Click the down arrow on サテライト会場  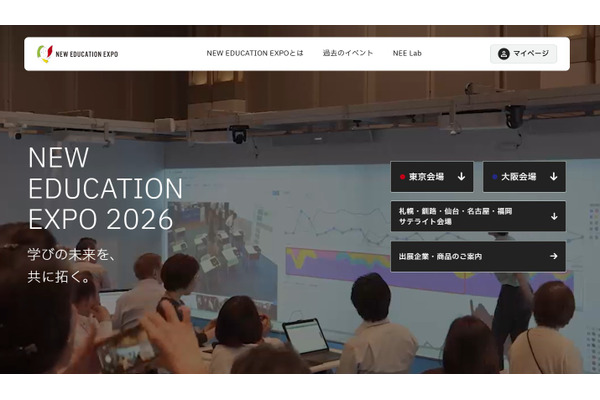point(554,216)
